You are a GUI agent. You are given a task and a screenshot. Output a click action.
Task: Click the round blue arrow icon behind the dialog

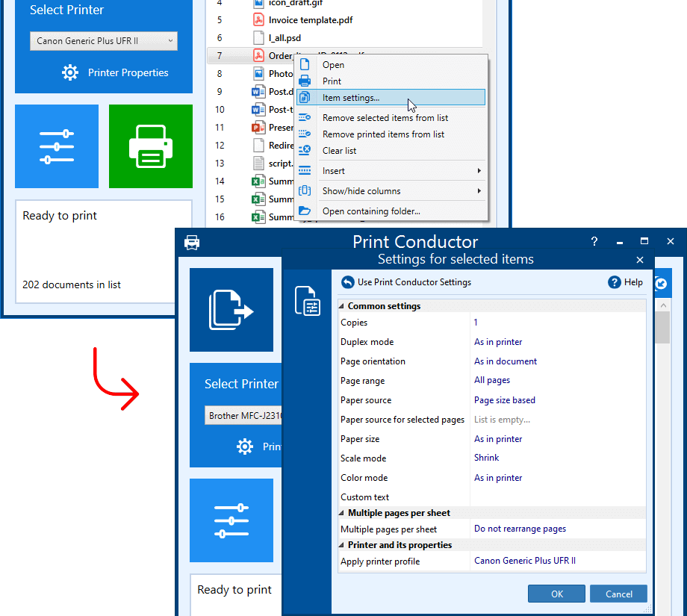pyautogui.click(x=661, y=284)
